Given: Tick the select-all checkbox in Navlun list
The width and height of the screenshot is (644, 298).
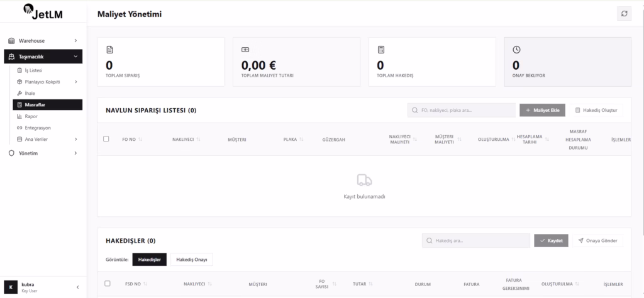Looking at the screenshot, I should [x=106, y=139].
